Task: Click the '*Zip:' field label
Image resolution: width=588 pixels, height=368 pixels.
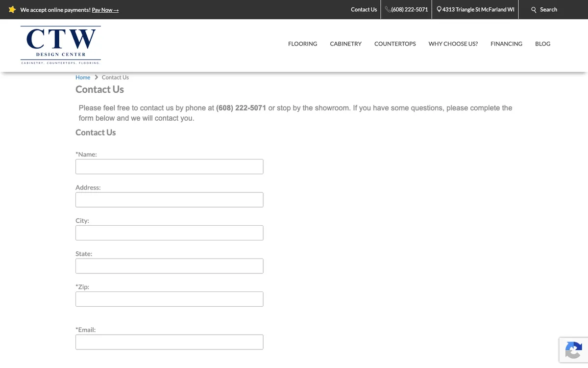Action: 82,287
